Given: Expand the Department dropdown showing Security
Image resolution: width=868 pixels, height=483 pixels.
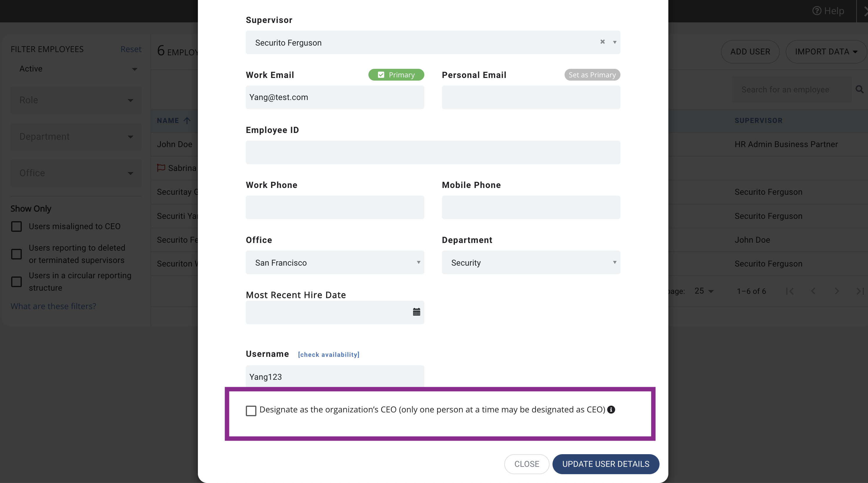Looking at the screenshot, I should (x=531, y=263).
